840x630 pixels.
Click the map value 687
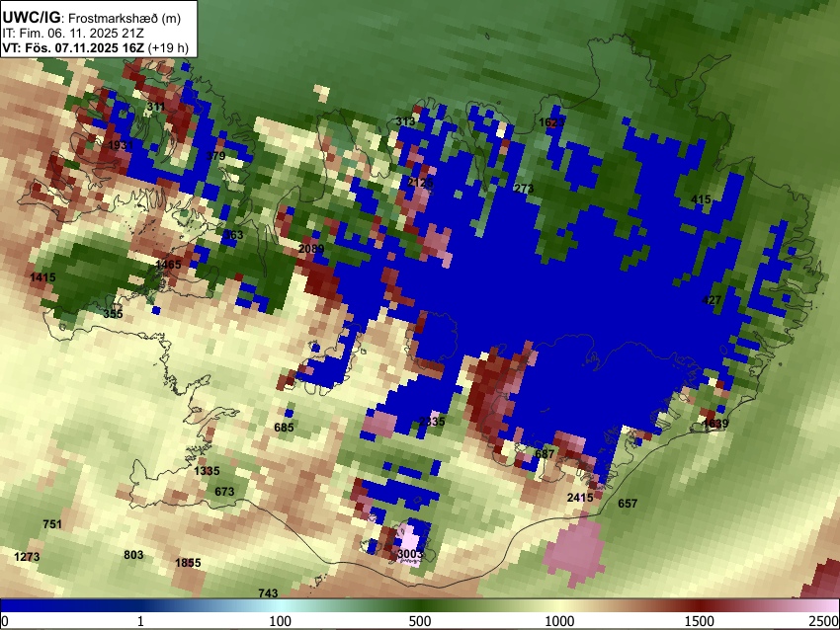click(545, 454)
